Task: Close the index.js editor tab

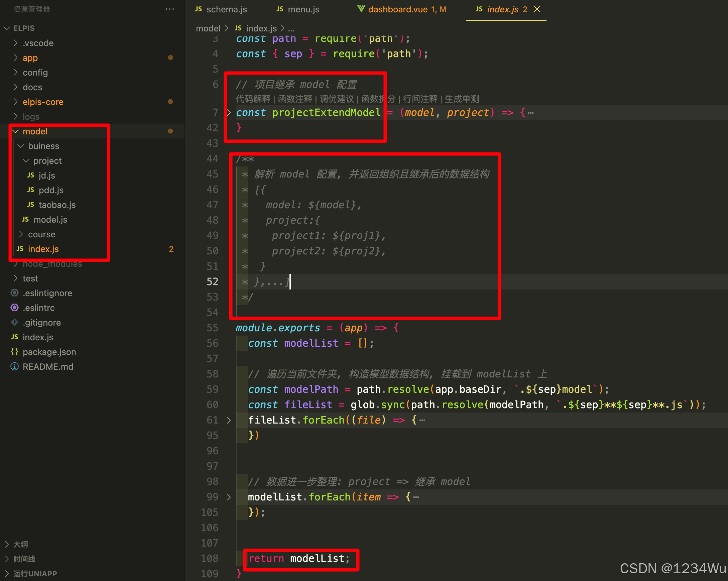Action: tap(537, 9)
